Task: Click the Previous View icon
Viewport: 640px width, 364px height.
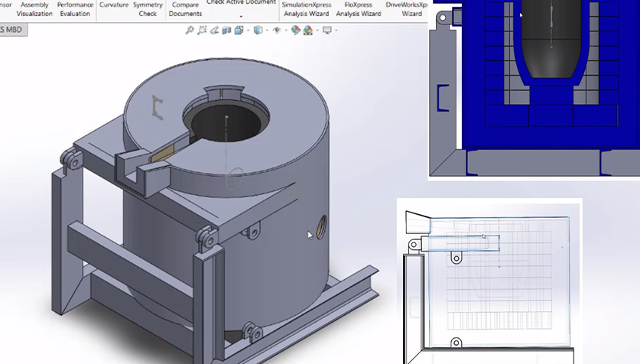Action: pos(214,30)
